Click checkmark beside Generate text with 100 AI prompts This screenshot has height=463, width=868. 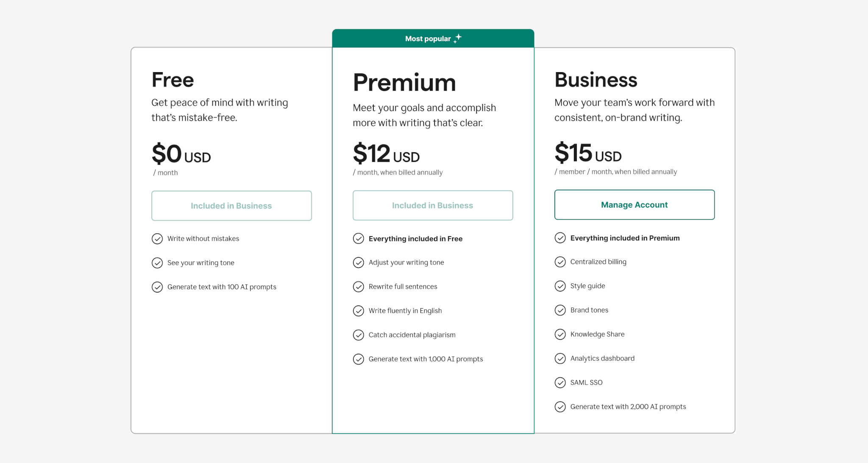(157, 287)
